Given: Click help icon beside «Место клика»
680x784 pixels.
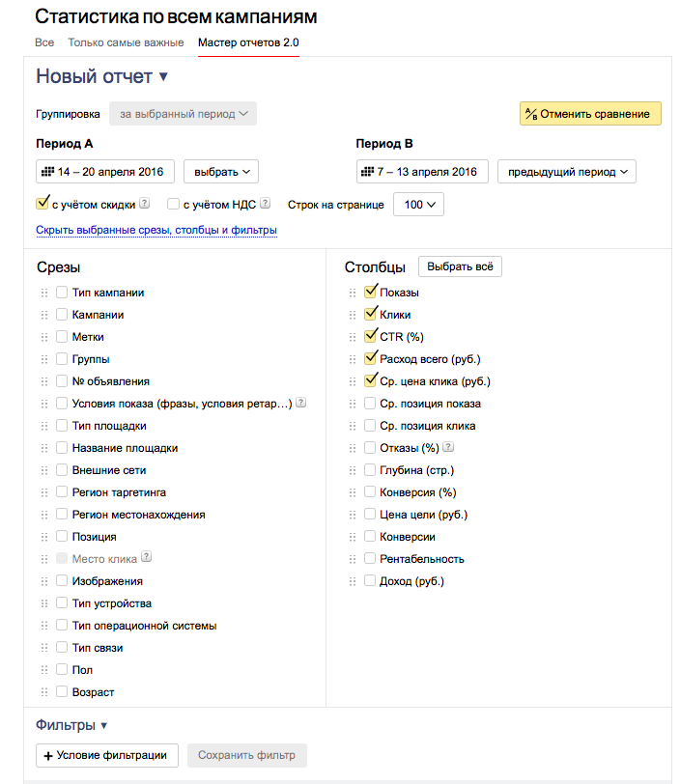Looking at the screenshot, I should pos(147,557).
